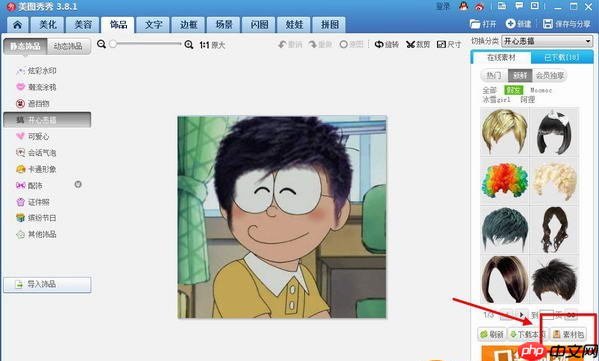Pick the black messy hair thumbnail
Screen dimensions: 599x361
click(x=554, y=280)
